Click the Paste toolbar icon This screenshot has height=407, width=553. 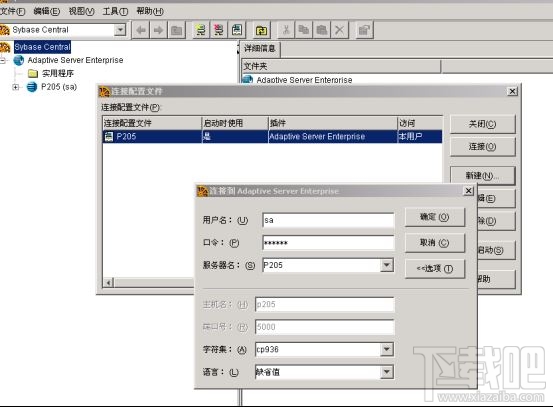pyautogui.click(x=321, y=30)
